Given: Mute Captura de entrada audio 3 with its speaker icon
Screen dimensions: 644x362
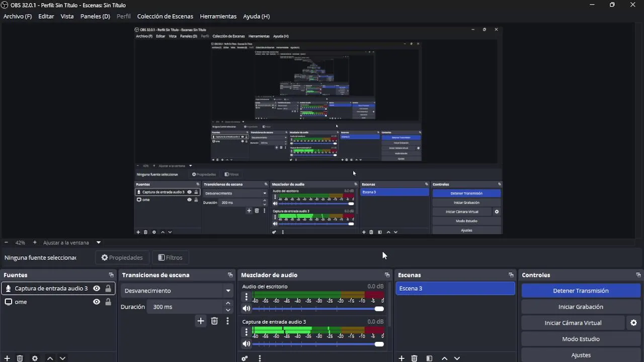Looking at the screenshot, I should 246,344.
